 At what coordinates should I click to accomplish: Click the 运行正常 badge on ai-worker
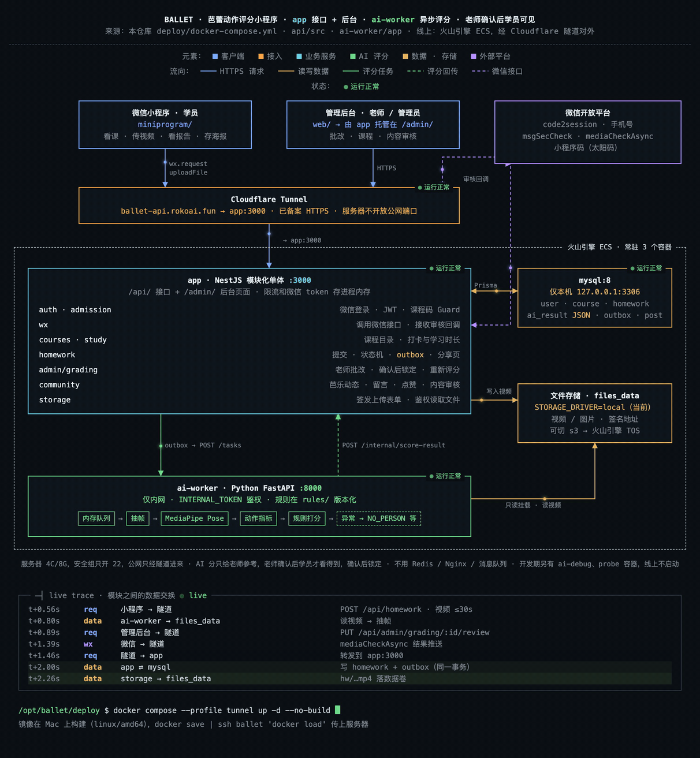pyautogui.click(x=445, y=476)
